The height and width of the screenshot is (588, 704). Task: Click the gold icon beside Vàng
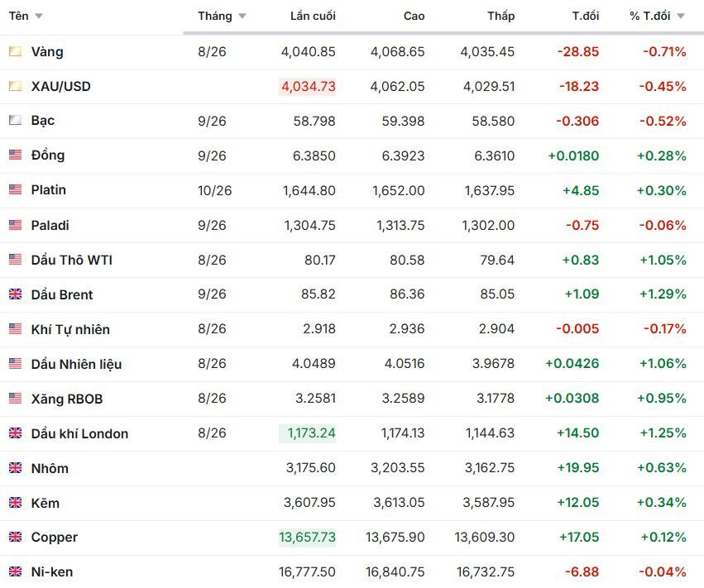(x=15, y=51)
